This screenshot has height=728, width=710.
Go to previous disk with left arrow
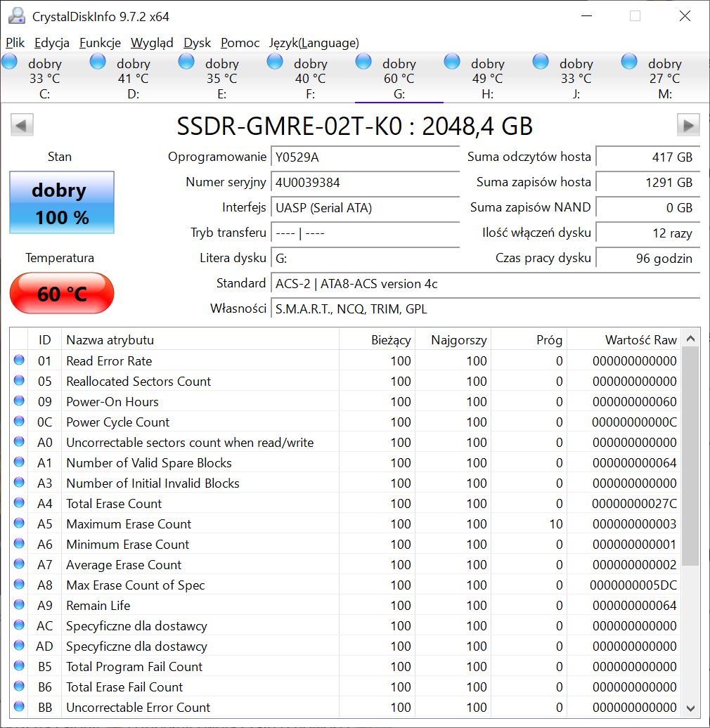click(22, 125)
